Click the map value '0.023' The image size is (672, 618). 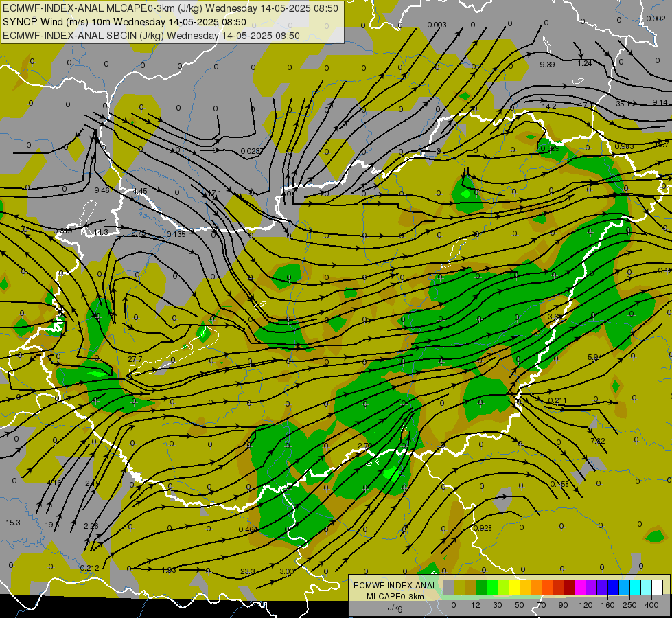coord(251,151)
